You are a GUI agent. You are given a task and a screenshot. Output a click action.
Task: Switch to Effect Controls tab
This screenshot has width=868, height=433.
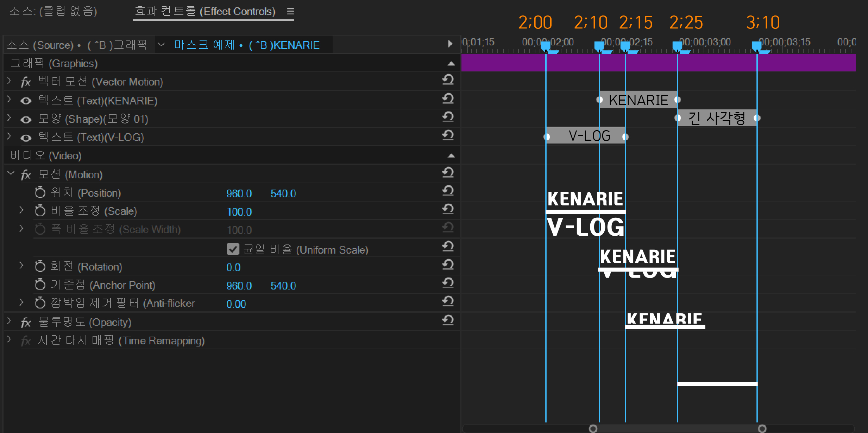point(205,12)
